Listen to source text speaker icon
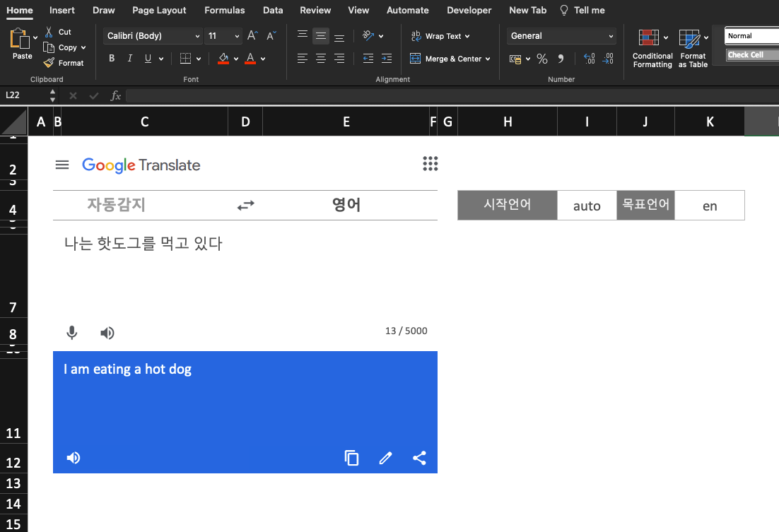 click(x=107, y=333)
